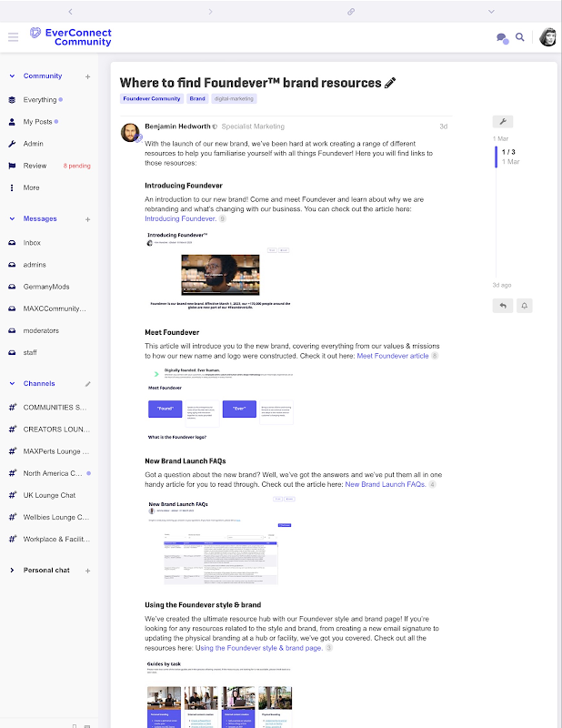Viewport: 562px width, 728px height.
Task: Open MAXCCommunity message group
Action: (x=49, y=308)
